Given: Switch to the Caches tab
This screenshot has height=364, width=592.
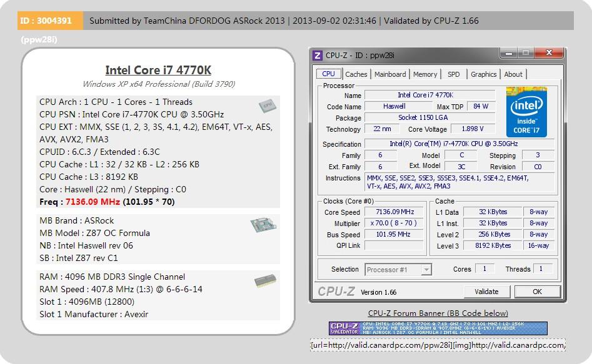Looking at the screenshot, I should tap(356, 74).
